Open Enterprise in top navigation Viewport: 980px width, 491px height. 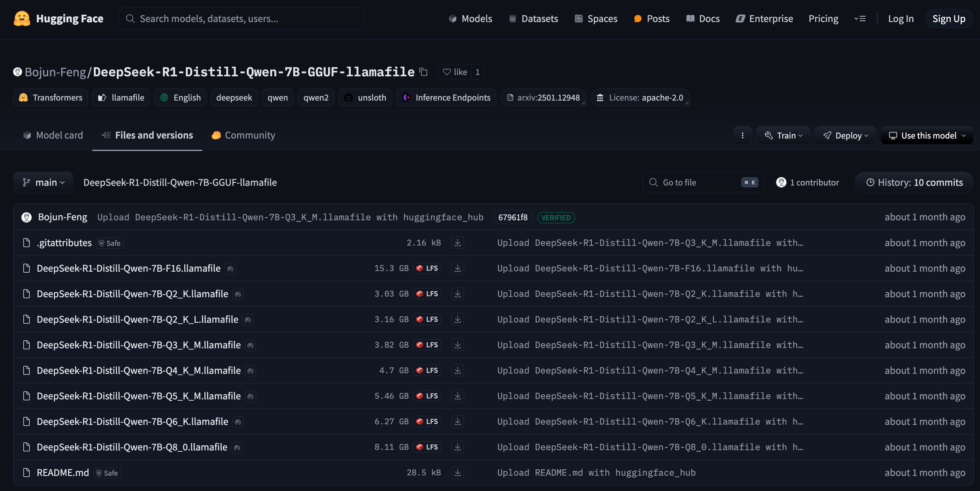(764, 18)
